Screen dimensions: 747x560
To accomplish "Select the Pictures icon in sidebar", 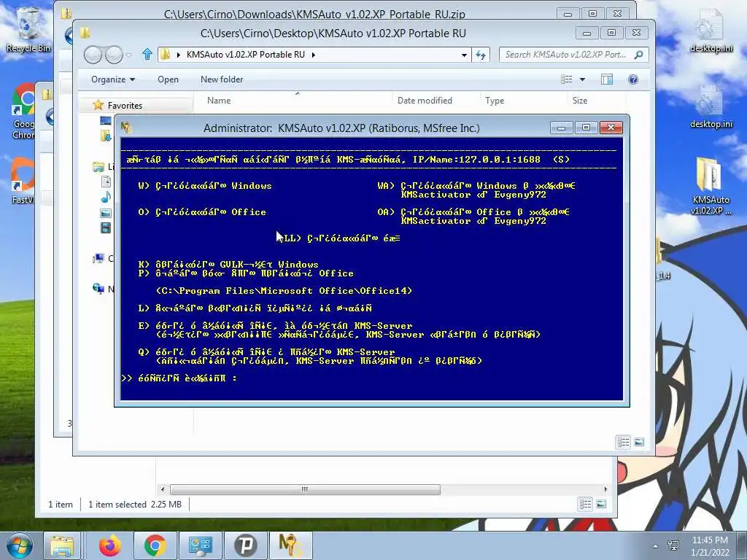I will coord(106,213).
